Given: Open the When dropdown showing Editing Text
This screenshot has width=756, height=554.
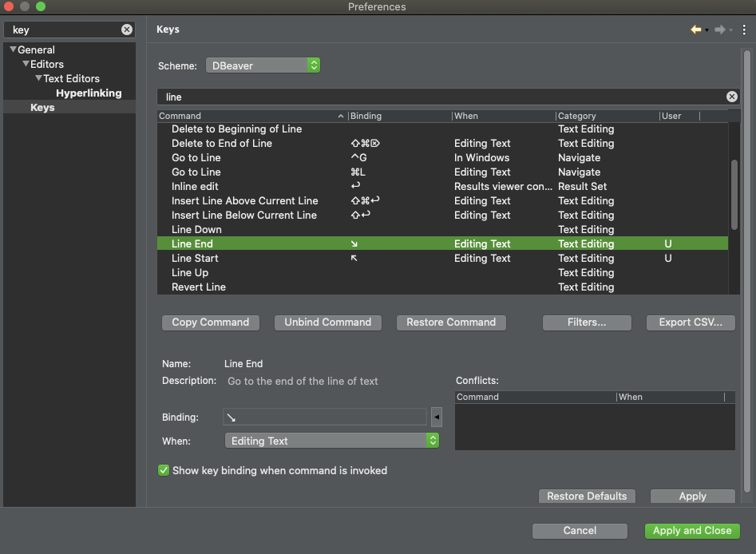Looking at the screenshot, I should click(x=432, y=440).
